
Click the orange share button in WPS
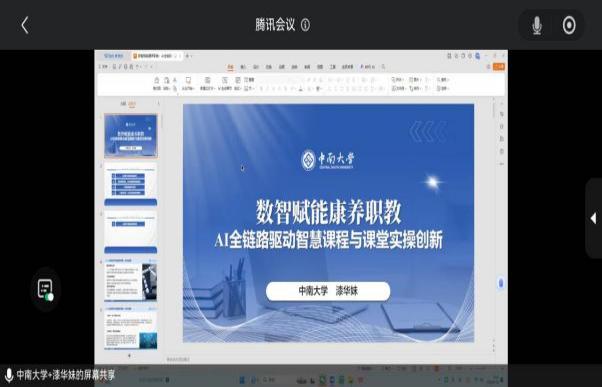499,67
